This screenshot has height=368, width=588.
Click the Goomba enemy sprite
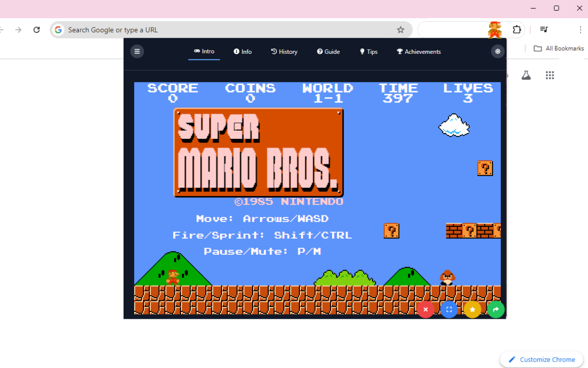click(447, 278)
